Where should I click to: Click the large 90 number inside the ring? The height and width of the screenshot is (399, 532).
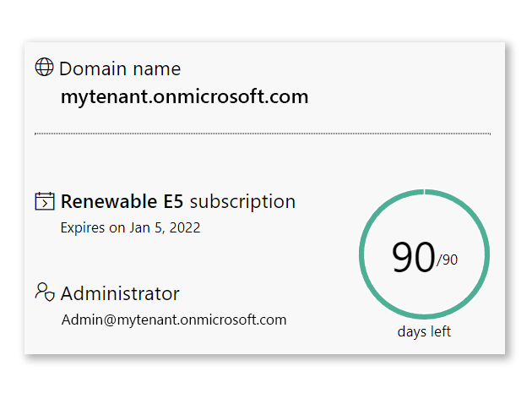413,257
